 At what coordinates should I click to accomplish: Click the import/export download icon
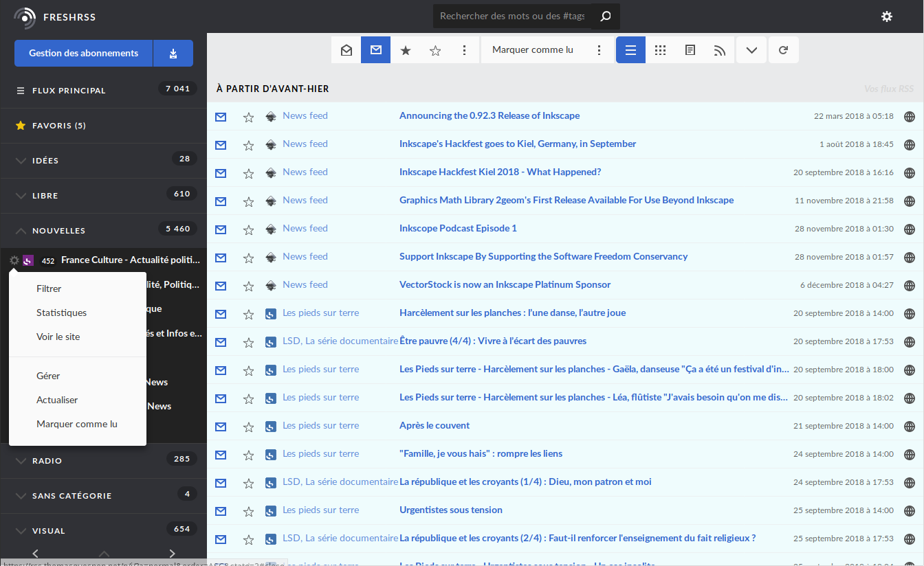(173, 53)
